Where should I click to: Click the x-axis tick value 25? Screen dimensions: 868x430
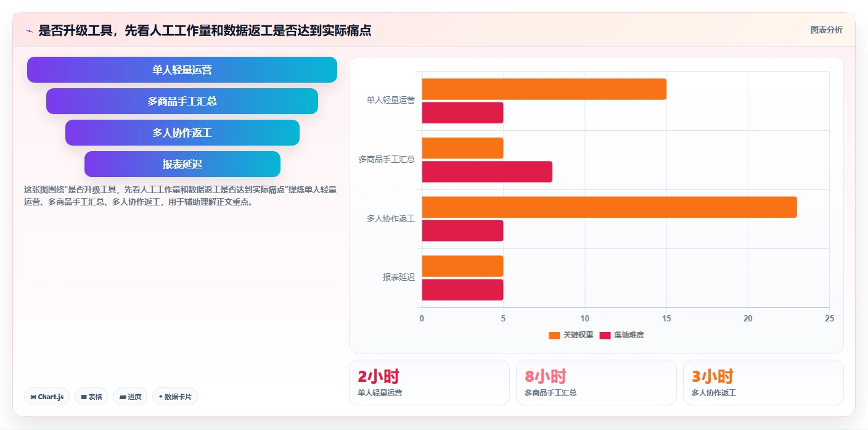pos(829,318)
